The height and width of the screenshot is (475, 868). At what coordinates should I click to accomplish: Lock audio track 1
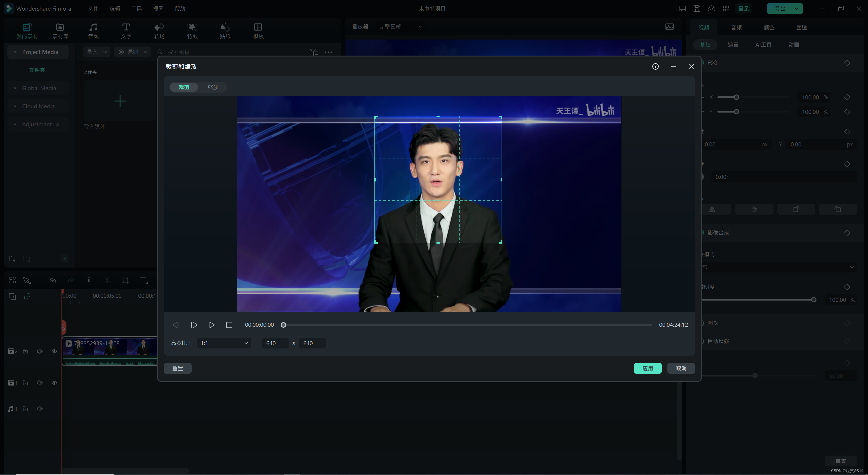tap(25, 409)
